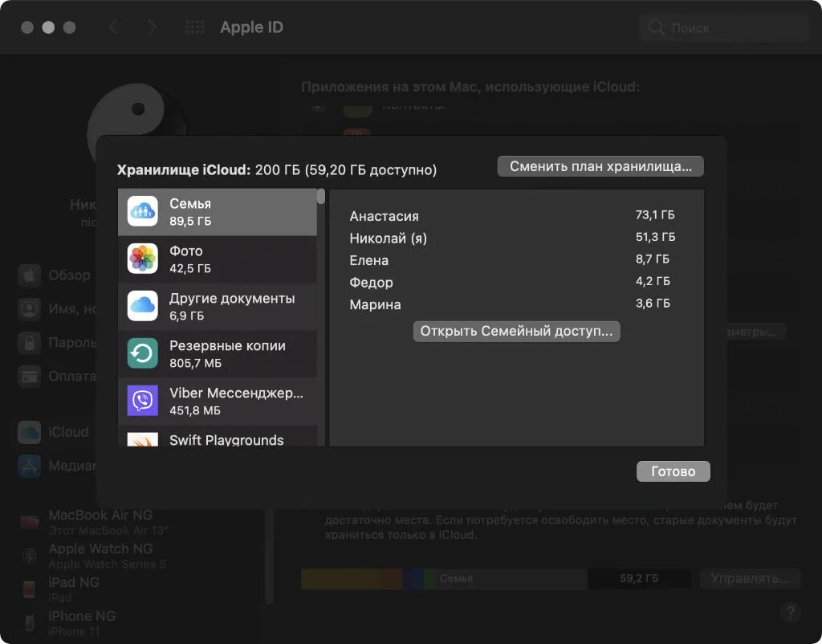Click the storage list scrollbar thumb

point(321,197)
